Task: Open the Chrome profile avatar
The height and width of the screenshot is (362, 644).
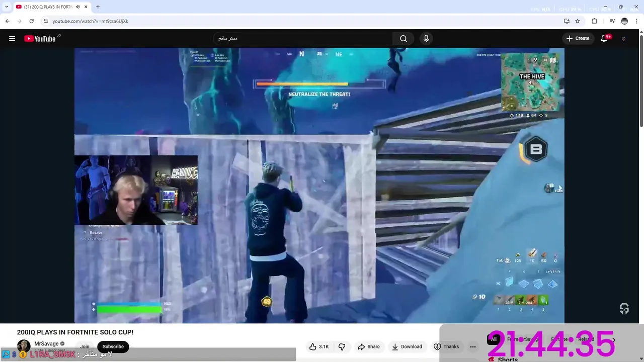Action: 624,21
